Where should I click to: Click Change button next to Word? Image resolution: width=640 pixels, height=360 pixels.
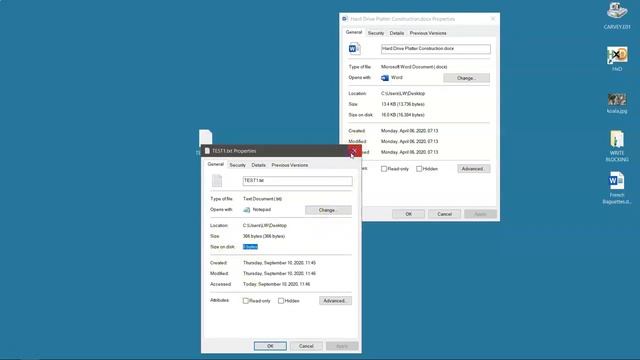(467, 78)
